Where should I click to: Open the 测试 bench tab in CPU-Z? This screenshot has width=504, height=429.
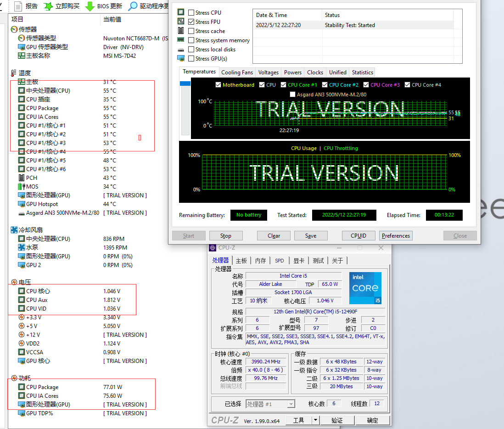pos(318,261)
